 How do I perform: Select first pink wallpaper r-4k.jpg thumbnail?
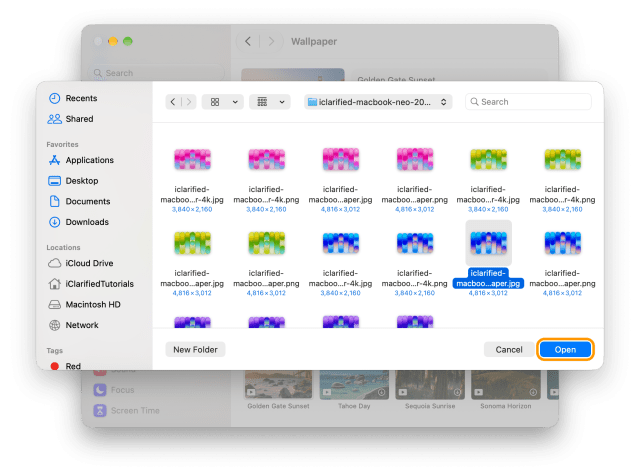coord(192,159)
